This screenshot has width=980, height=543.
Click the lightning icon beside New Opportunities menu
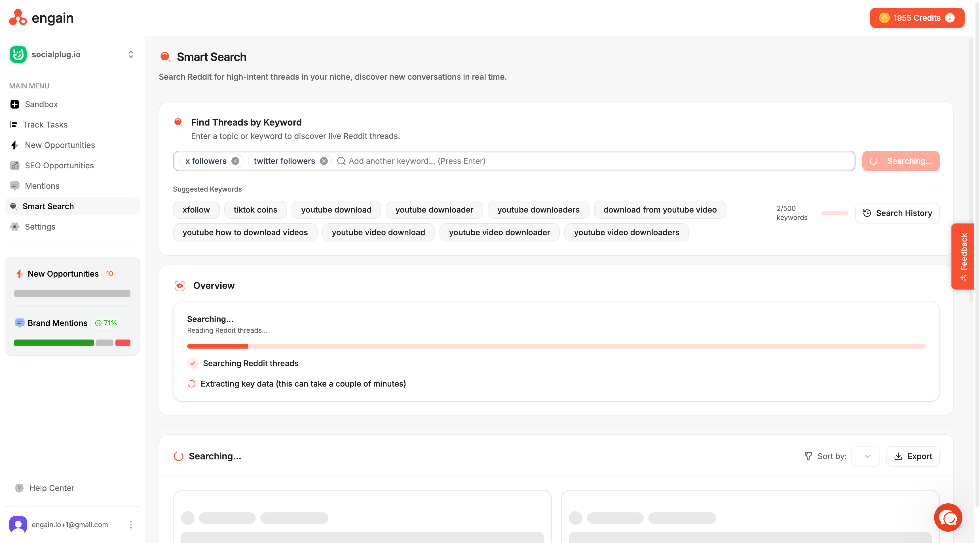(14, 145)
